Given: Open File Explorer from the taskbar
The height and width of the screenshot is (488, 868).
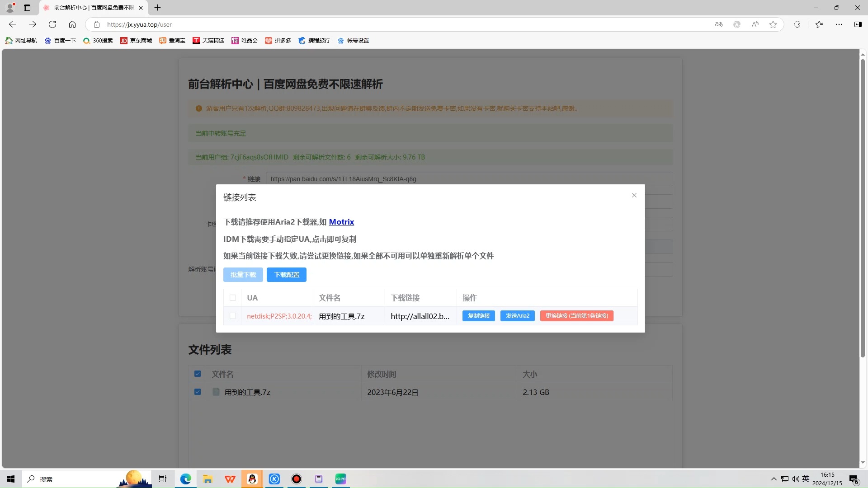Looking at the screenshot, I should tap(208, 479).
